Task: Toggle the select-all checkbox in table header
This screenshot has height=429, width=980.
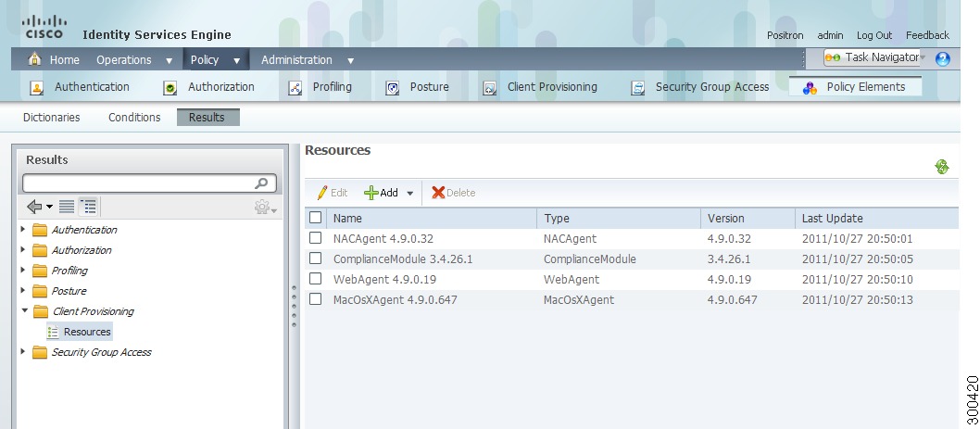Action: [x=316, y=218]
